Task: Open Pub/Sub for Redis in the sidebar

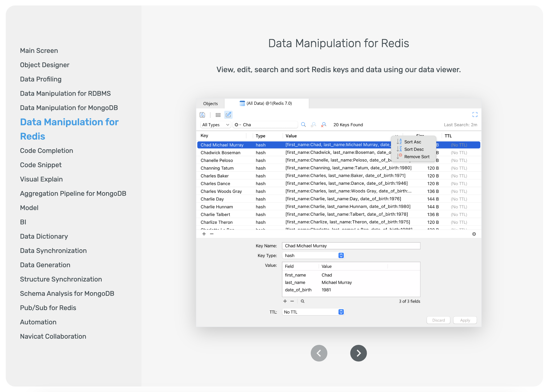Action: coord(48,308)
